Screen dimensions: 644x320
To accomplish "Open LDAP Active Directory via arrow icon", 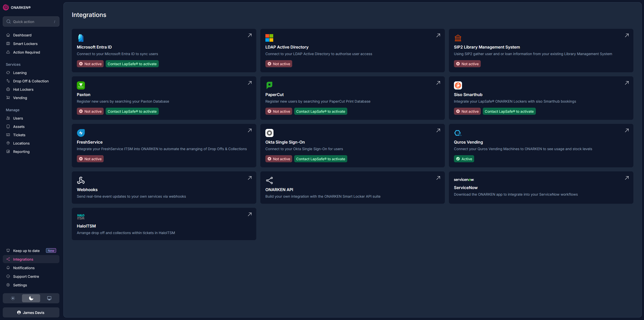I will pyautogui.click(x=438, y=35).
